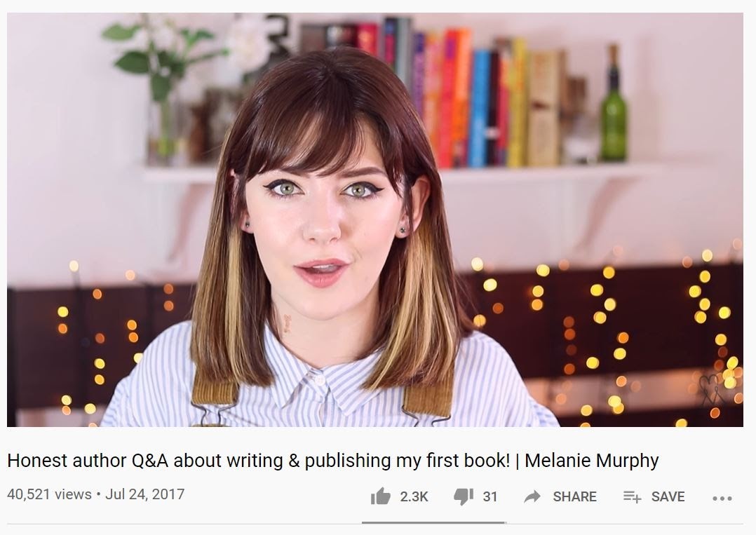Viewport: 756px width, 535px height.
Task: Like the video with thumbs-up icon
Action: click(380, 496)
